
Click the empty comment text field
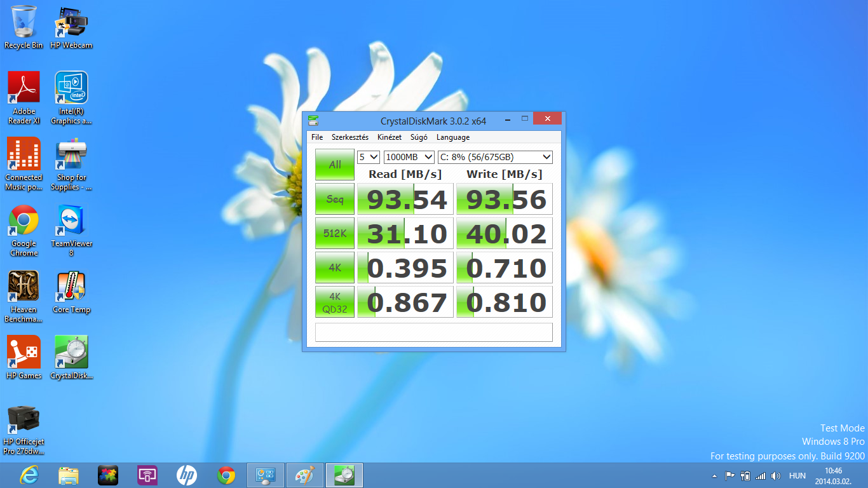coord(433,332)
